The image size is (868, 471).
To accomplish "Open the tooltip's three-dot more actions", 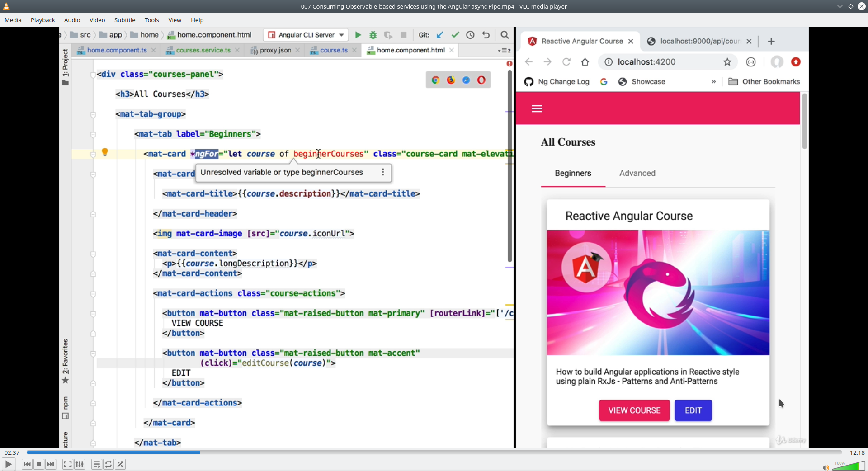I will coord(383,172).
